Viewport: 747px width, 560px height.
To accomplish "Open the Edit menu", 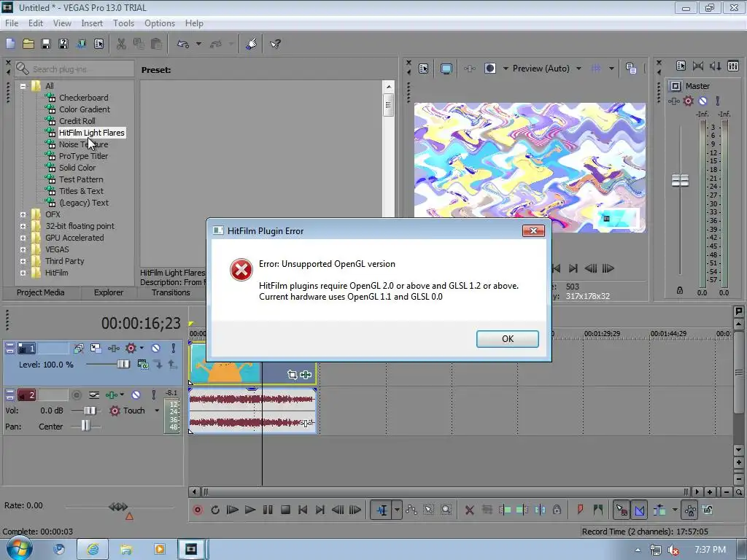I will coord(36,23).
